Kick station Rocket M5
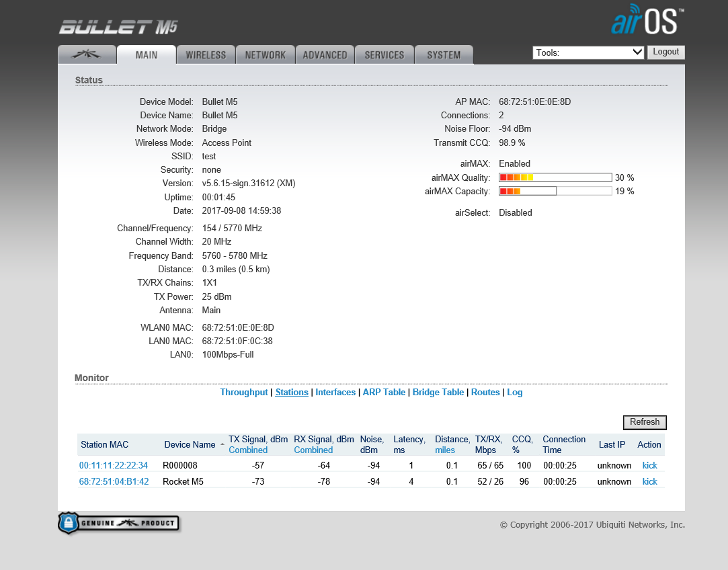Image resolution: width=728 pixels, height=570 pixels. click(x=649, y=481)
